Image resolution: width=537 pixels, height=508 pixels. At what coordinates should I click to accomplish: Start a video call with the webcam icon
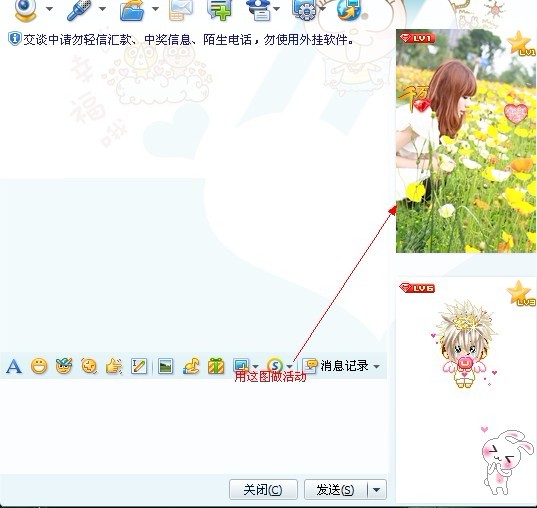click(25, 10)
